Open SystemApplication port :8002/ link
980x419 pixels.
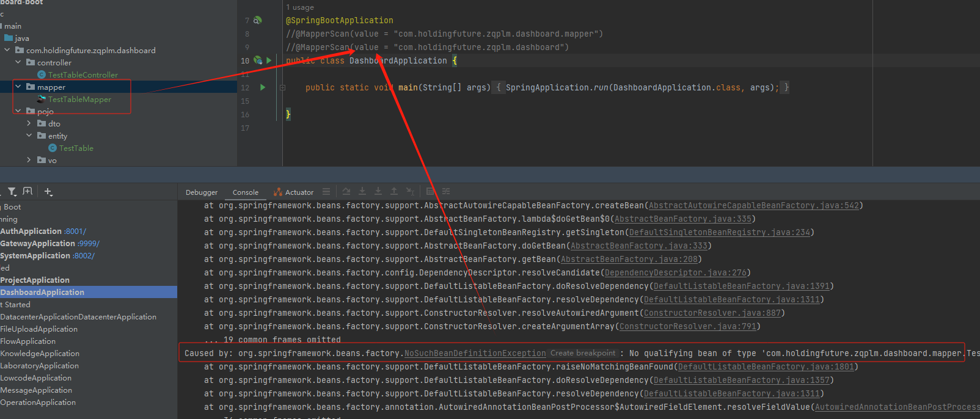click(x=84, y=255)
